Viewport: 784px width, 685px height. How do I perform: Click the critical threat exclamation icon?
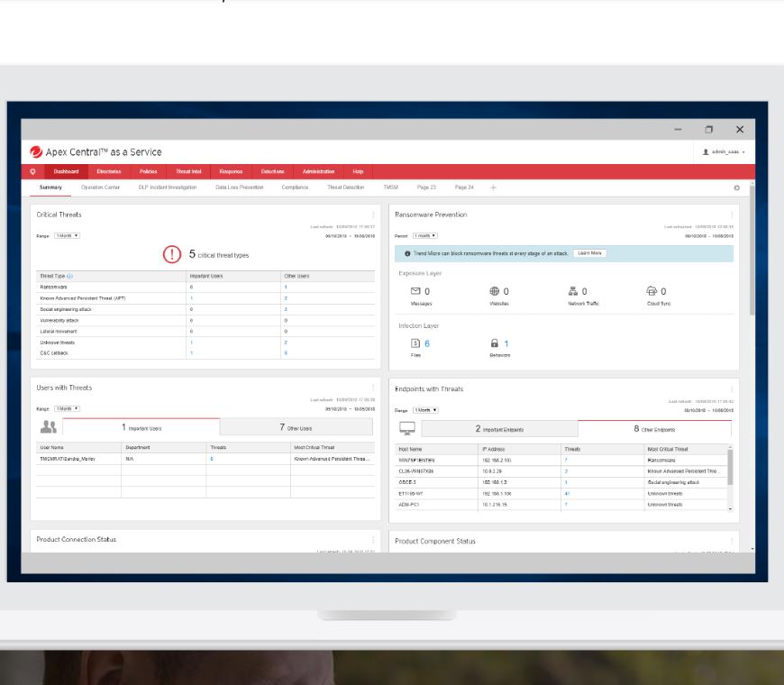171,254
